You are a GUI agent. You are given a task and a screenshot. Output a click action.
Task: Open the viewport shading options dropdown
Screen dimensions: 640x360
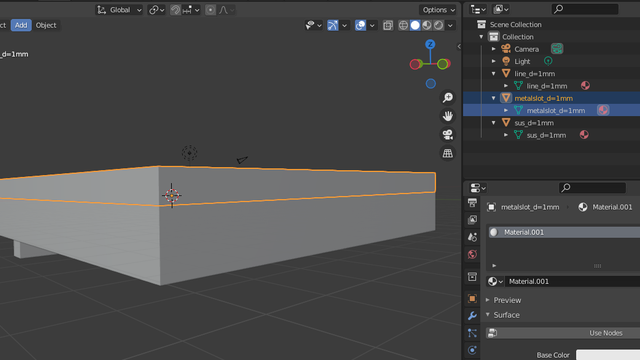coord(450,25)
